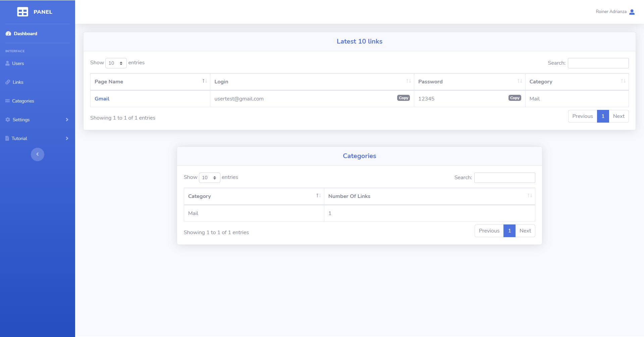The image size is (644, 337).
Task: Copy the usertest@gmail.com login
Action: coord(404,98)
